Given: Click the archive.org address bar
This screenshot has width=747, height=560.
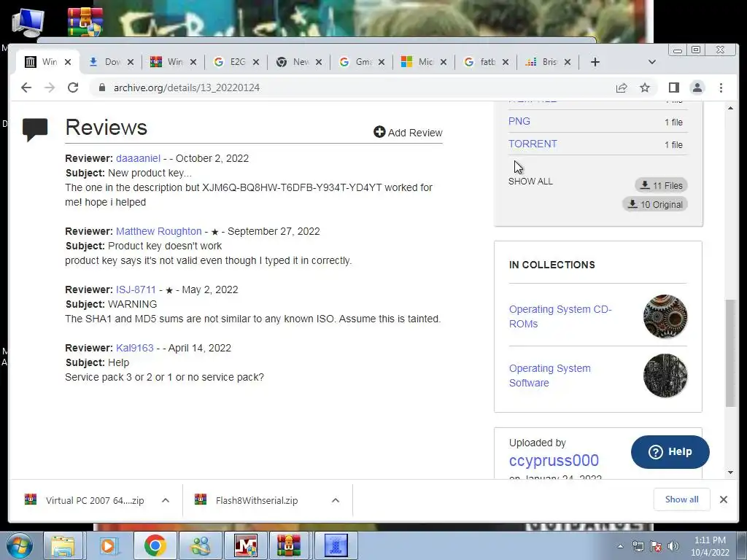Looking at the screenshot, I should pos(352,87).
